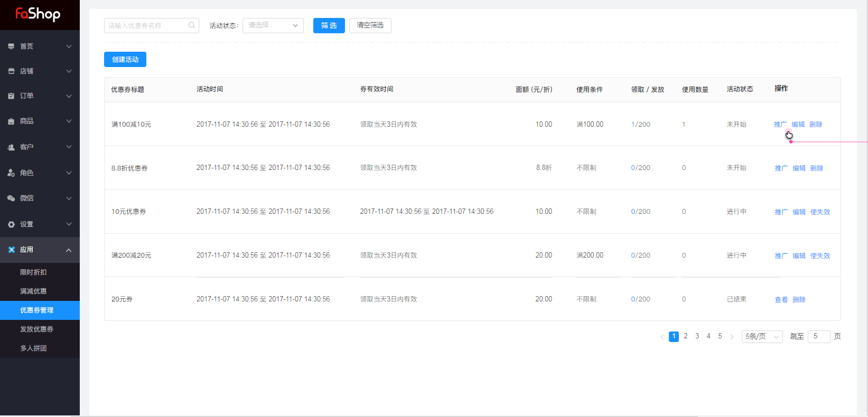Click the FaShop logo
Viewport: 868px width, 417px height.
pyautogui.click(x=38, y=14)
